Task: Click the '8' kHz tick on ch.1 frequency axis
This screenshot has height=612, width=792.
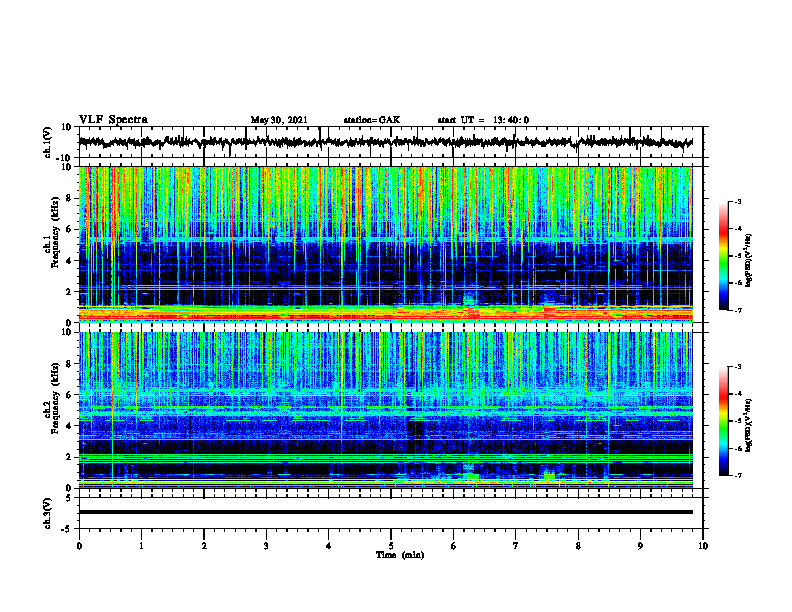Action: [x=69, y=198]
